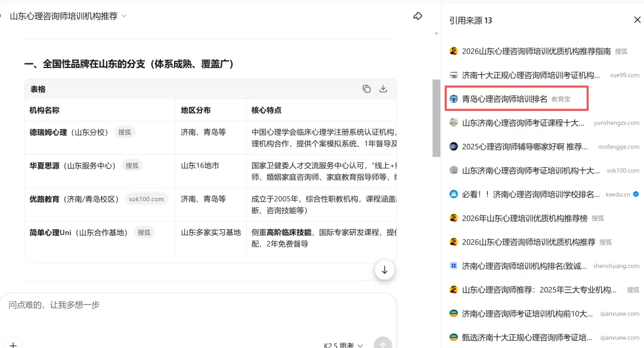This screenshot has height=348, width=644.
Task: Focus the 问点难的 message input
Action: point(197,305)
